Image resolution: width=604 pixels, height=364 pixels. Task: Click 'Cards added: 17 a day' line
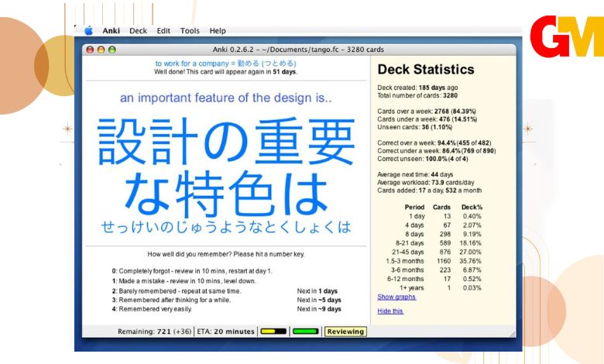(430, 191)
